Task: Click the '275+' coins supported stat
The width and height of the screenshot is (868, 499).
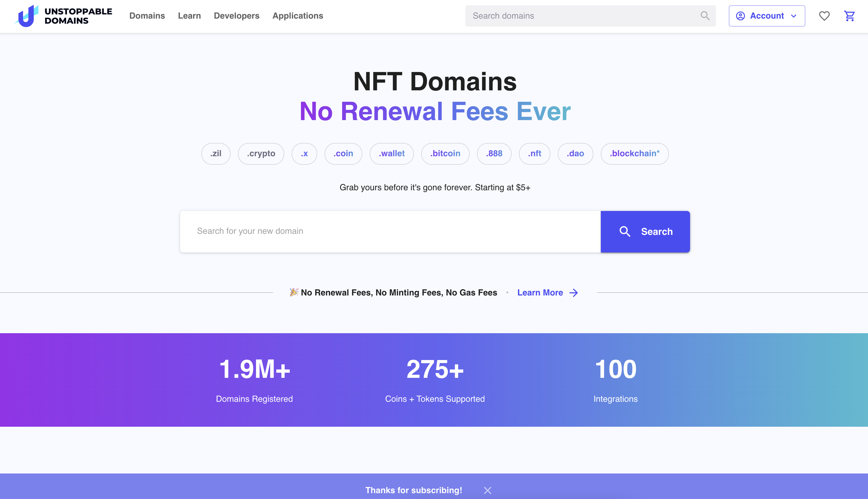Action: (435, 369)
